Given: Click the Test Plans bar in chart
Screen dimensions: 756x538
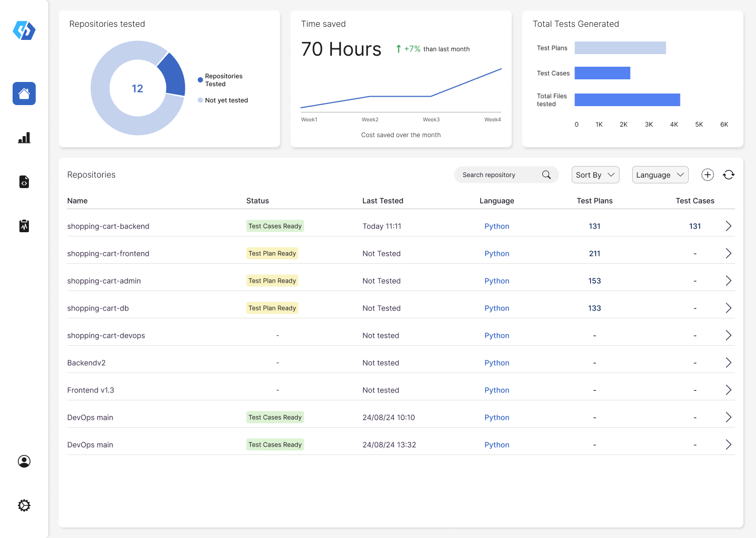Looking at the screenshot, I should click(620, 48).
